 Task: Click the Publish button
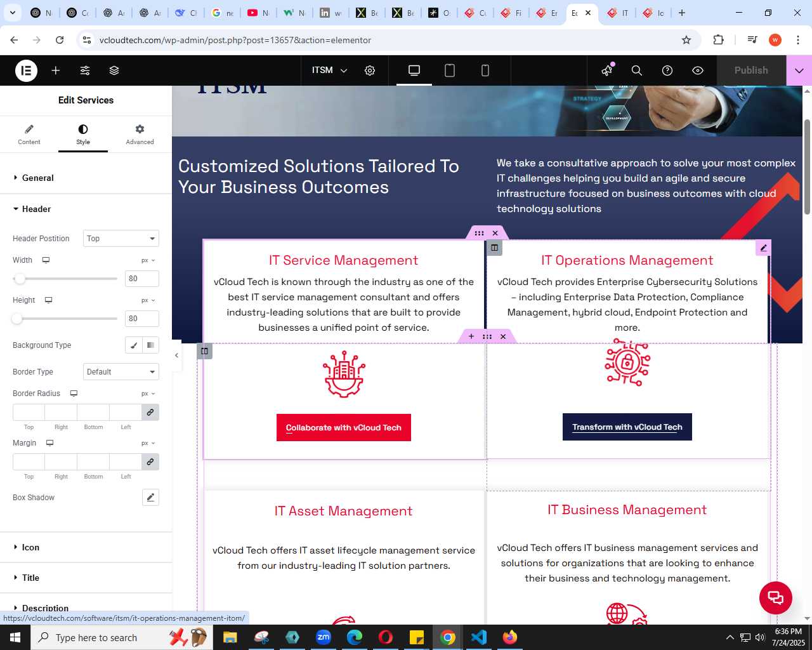[751, 70]
